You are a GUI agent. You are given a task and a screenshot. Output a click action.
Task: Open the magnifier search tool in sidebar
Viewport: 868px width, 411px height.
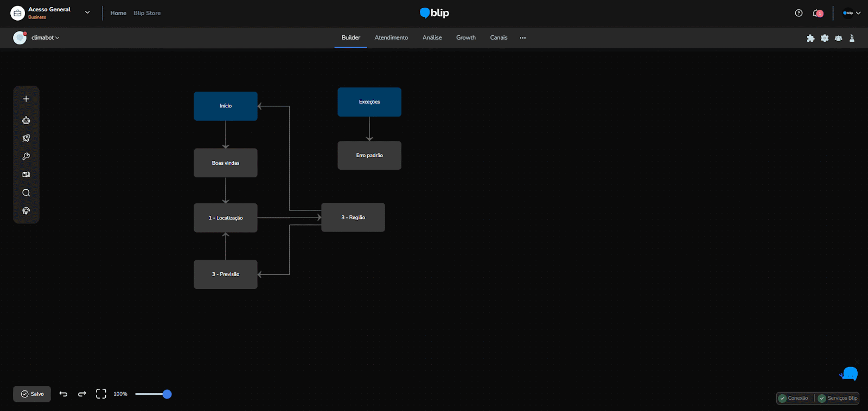click(26, 193)
